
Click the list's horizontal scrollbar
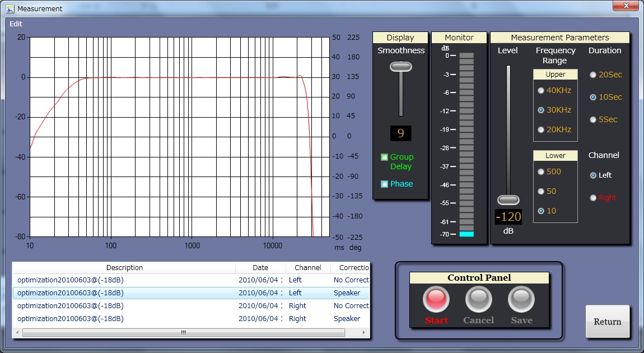pyautogui.click(x=183, y=332)
